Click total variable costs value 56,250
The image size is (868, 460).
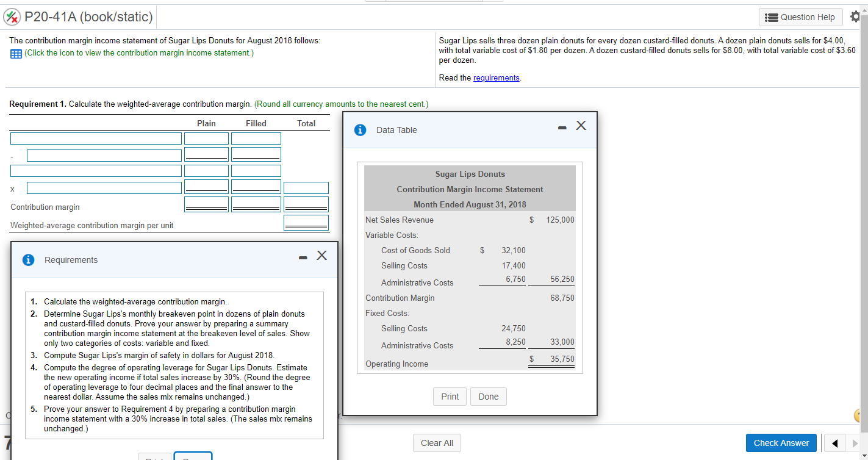click(562, 279)
